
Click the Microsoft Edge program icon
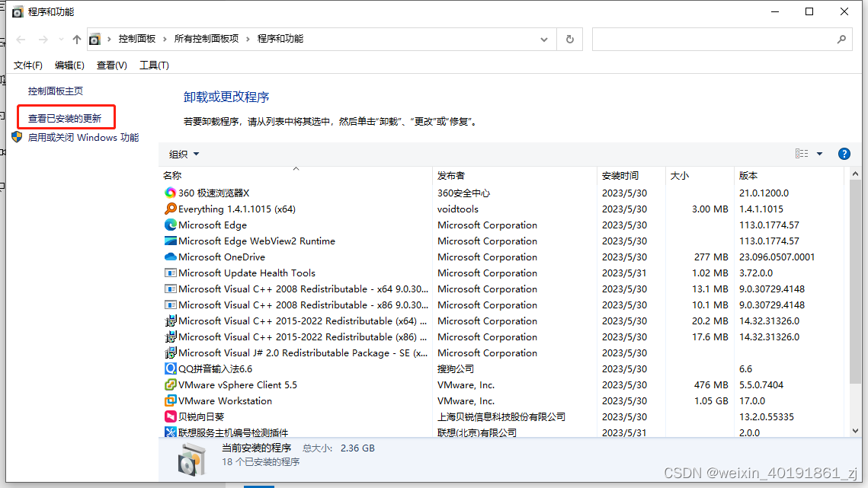point(171,225)
